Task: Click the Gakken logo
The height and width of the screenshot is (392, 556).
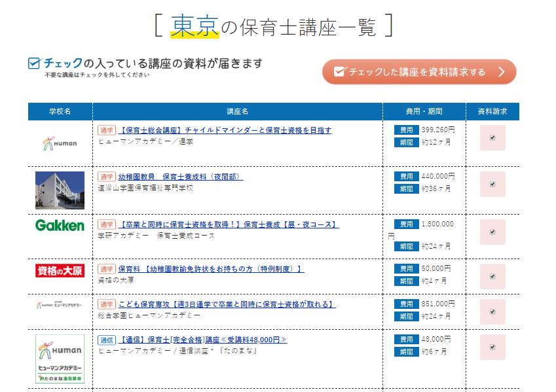Action: tap(60, 226)
